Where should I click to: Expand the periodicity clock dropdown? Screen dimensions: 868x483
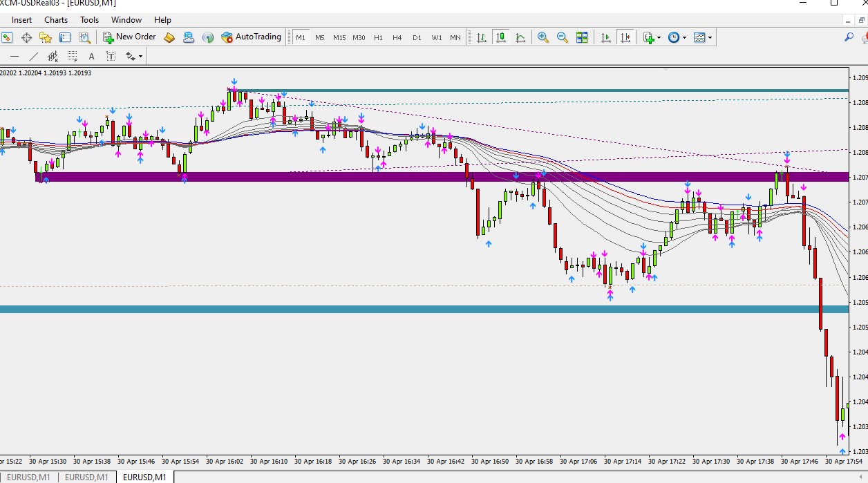point(684,37)
